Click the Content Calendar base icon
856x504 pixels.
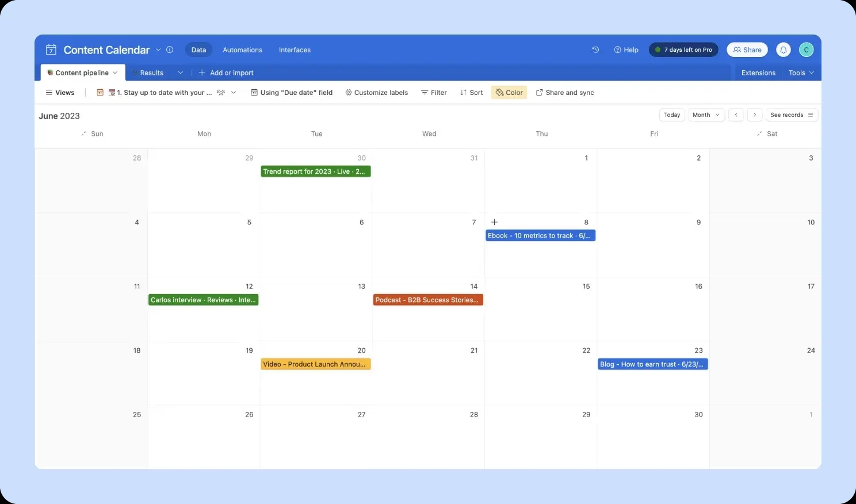tap(51, 50)
